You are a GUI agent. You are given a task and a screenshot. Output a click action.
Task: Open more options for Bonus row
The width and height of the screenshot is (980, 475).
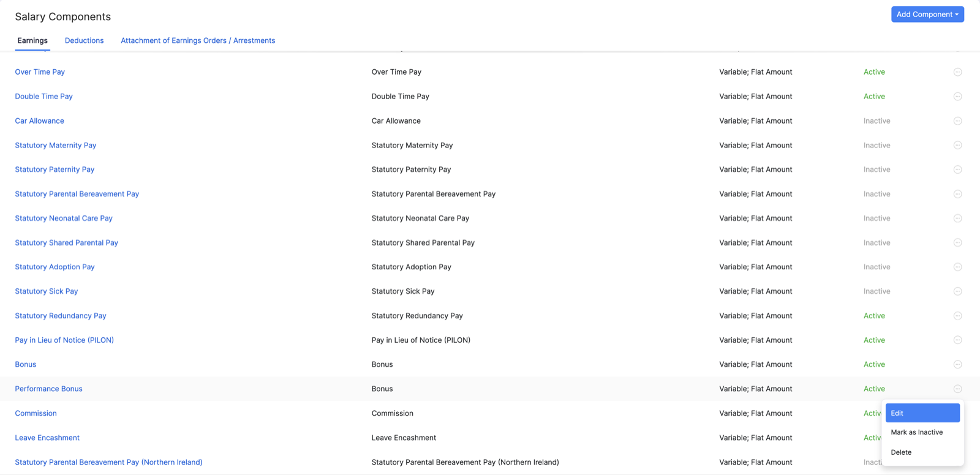[x=957, y=365]
